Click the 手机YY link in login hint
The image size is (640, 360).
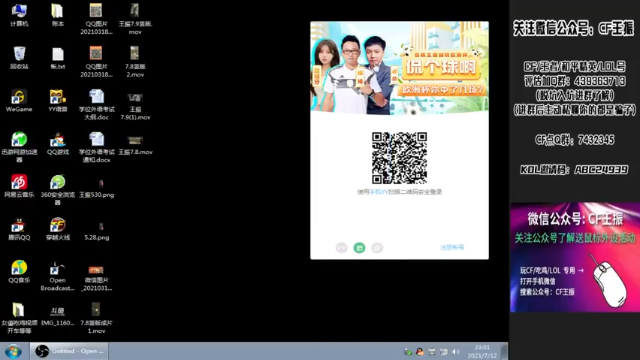378,192
